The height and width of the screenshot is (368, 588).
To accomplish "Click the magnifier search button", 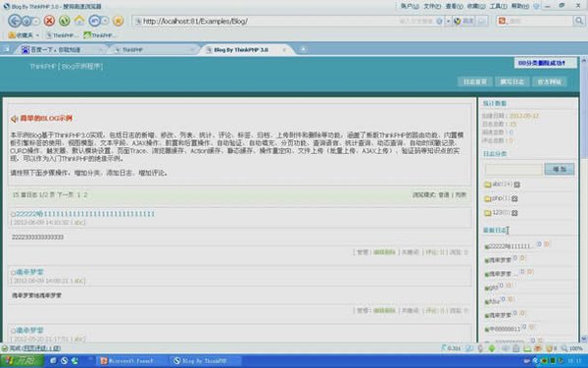I will coord(579,21).
